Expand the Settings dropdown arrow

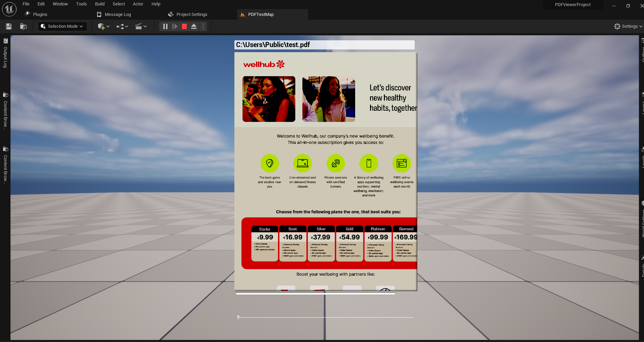coord(641,26)
